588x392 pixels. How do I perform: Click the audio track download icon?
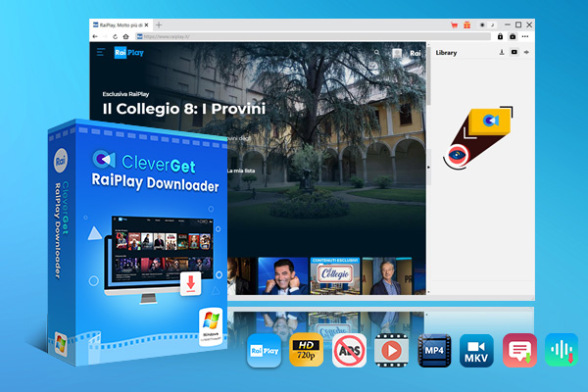562,350
